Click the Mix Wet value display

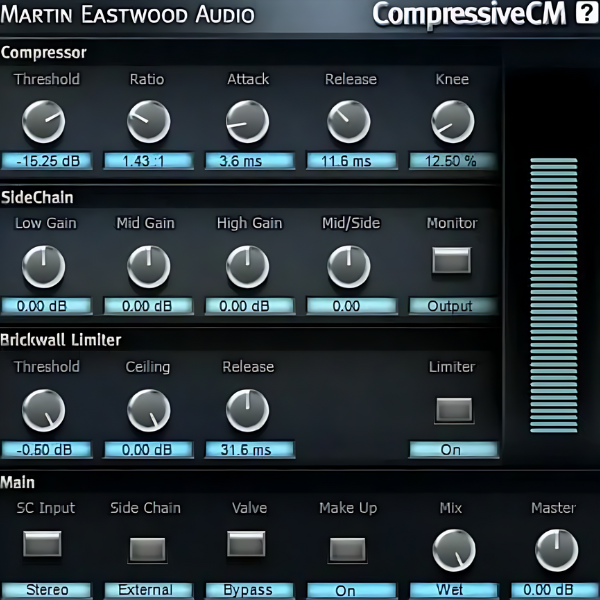point(454,590)
